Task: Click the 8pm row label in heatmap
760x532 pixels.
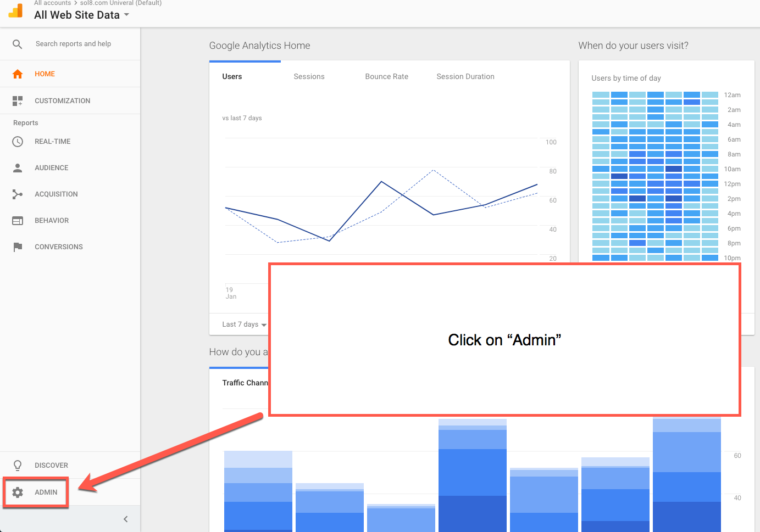Action: coord(734,243)
